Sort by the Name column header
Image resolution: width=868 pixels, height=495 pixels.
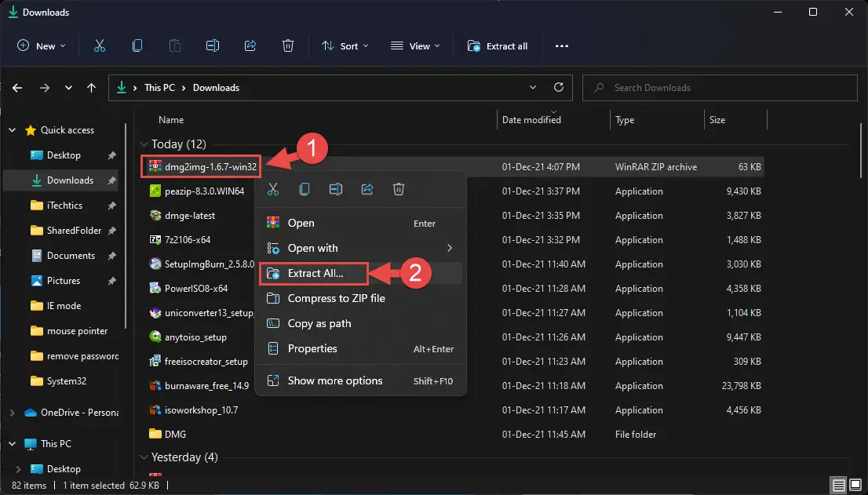(171, 120)
